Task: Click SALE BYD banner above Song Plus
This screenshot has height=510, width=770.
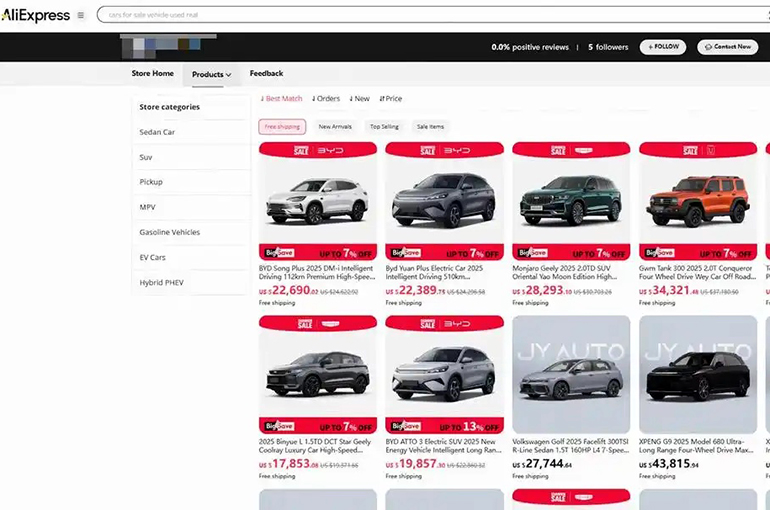Action: pos(318,150)
